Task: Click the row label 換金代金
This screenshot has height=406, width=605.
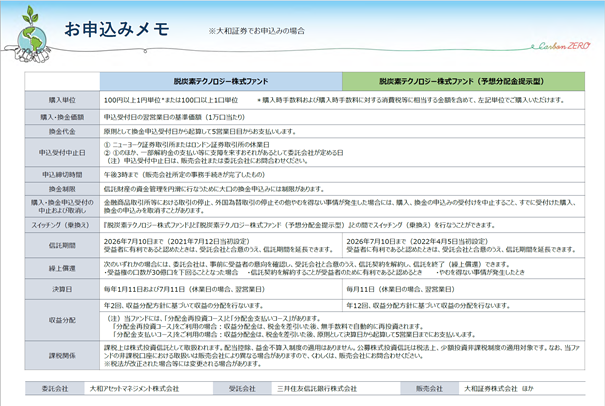Action: [x=62, y=131]
